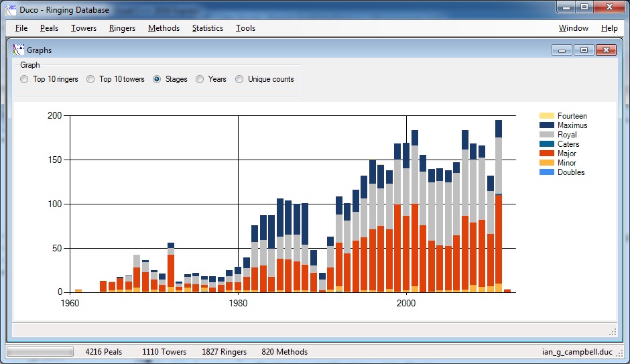
Task: Expand the Towers menu
Action: (x=84, y=28)
